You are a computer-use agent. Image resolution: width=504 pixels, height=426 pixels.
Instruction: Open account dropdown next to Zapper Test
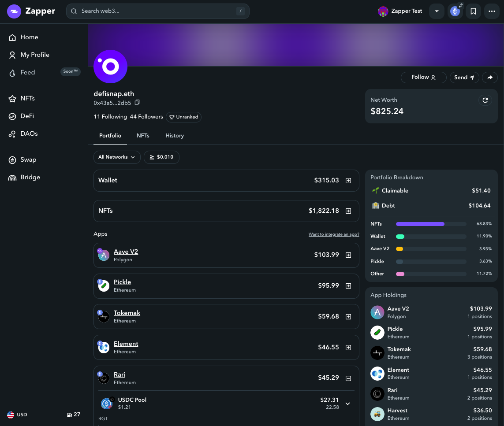pyautogui.click(x=437, y=11)
